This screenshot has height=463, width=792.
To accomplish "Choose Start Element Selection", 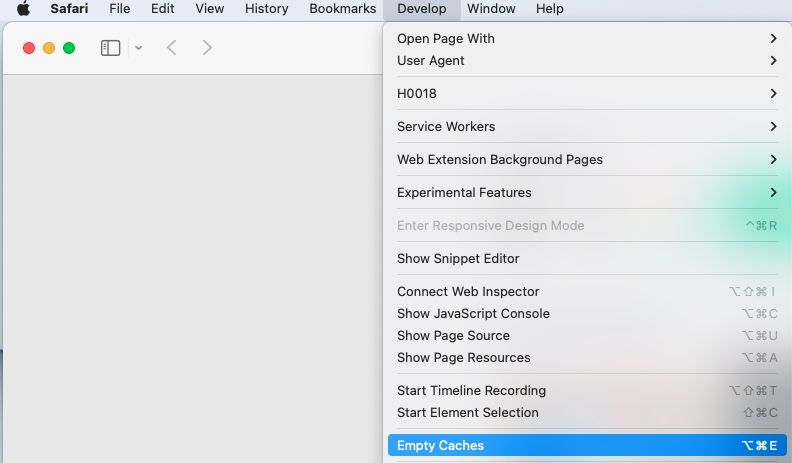I will tap(587, 413).
